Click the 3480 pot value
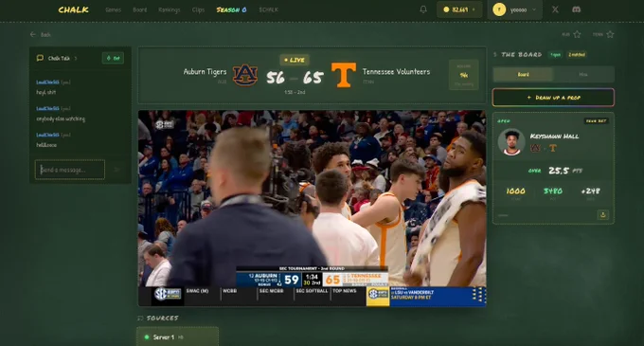Image resolution: width=644 pixels, height=346 pixels. [553, 191]
